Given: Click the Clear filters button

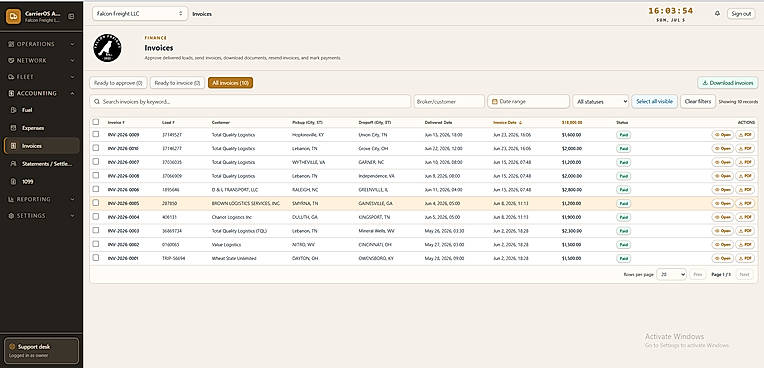Looking at the screenshot, I should pos(698,101).
